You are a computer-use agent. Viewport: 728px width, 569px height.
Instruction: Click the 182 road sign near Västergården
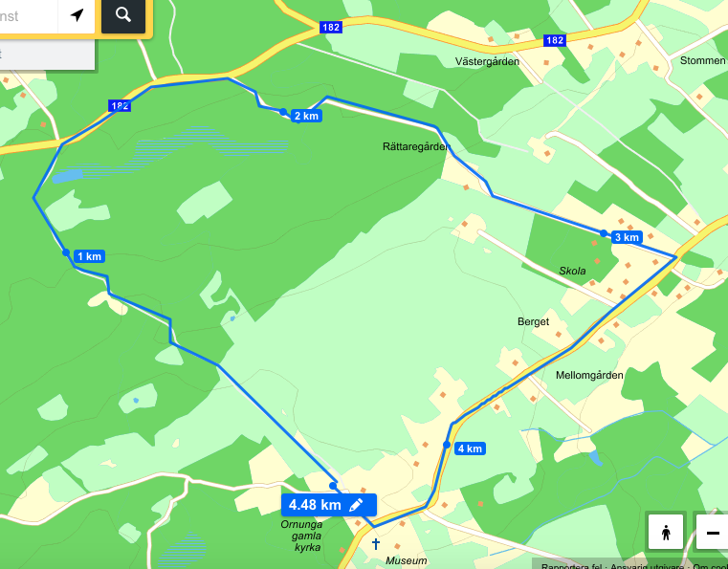[555, 40]
